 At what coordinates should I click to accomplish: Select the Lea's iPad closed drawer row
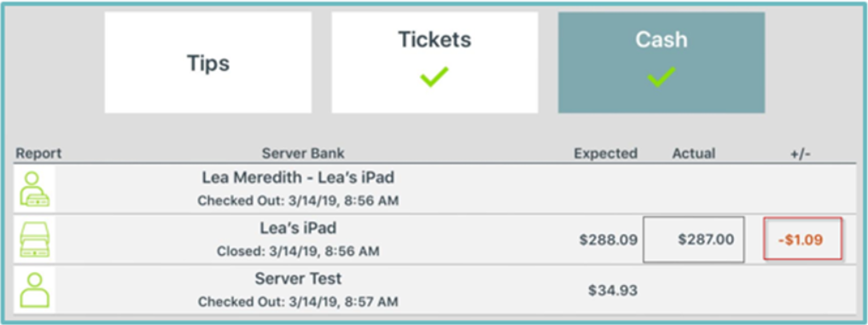click(434, 239)
